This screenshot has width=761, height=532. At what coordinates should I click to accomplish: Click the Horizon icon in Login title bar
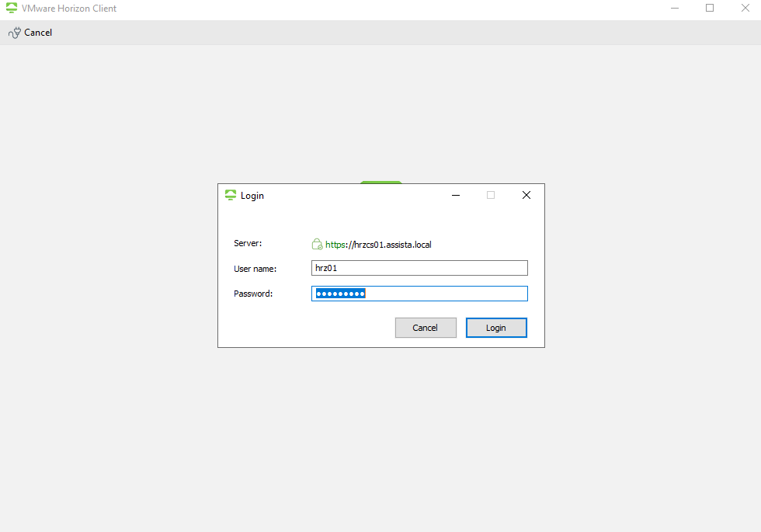(x=231, y=195)
